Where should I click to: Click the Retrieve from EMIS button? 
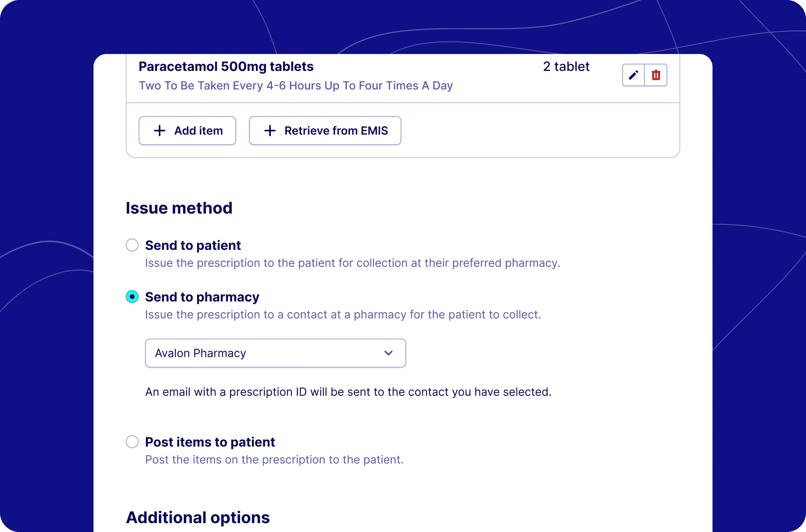pos(325,131)
